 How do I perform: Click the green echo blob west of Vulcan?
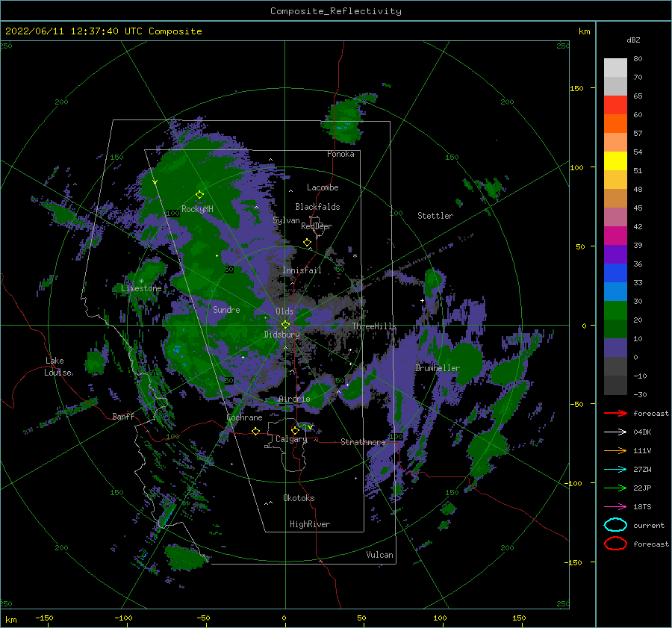pos(187,557)
